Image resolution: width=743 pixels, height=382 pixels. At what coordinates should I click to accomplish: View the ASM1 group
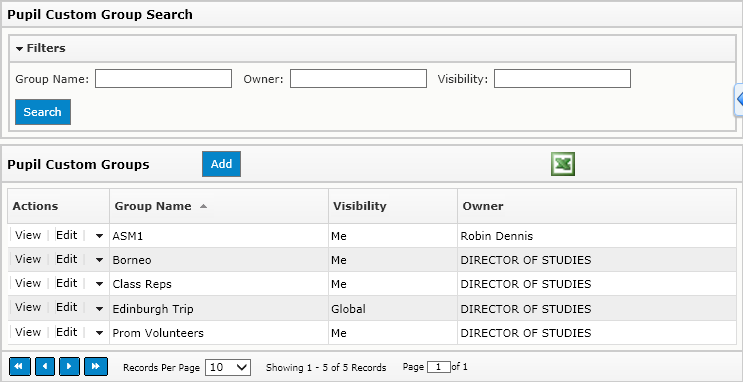tap(28, 236)
